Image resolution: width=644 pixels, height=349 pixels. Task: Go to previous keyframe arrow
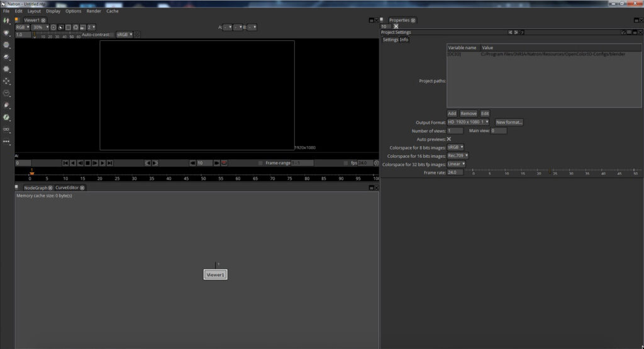click(147, 163)
